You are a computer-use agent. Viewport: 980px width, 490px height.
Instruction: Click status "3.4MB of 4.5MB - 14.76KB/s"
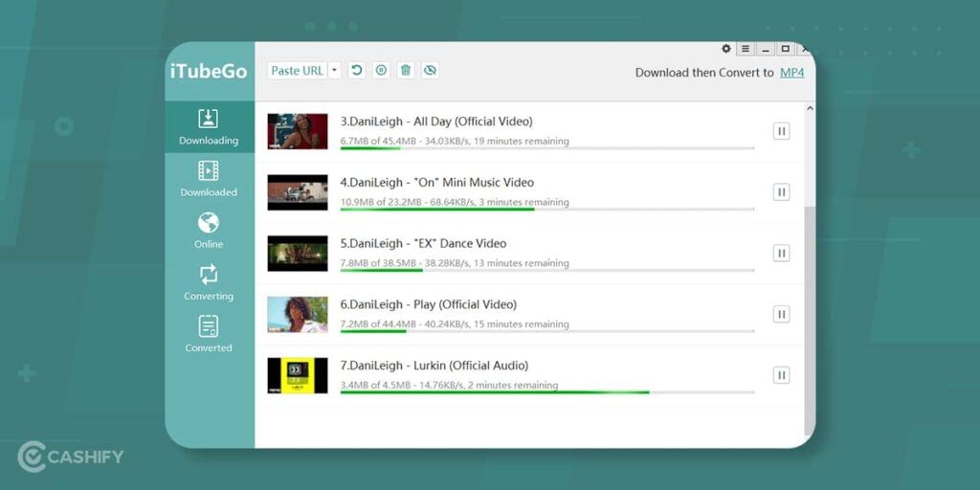[x=402, y=385]
